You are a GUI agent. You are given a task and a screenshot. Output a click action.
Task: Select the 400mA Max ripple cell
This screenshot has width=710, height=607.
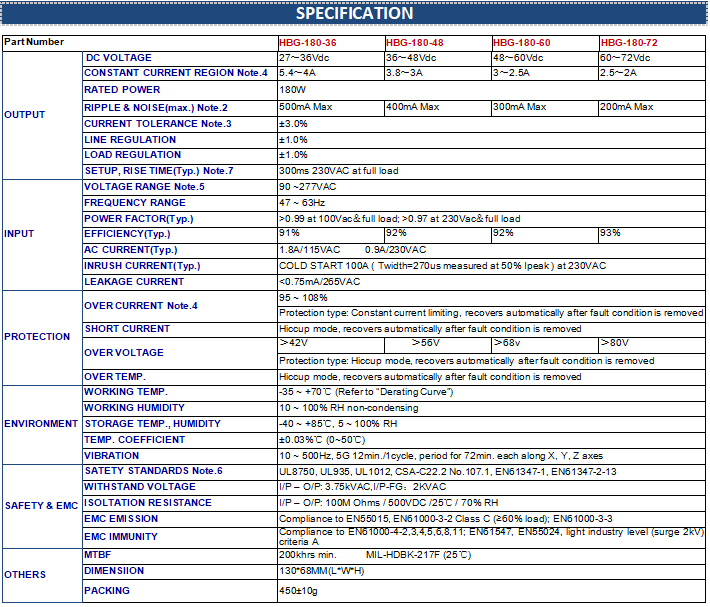pos(412,107)
